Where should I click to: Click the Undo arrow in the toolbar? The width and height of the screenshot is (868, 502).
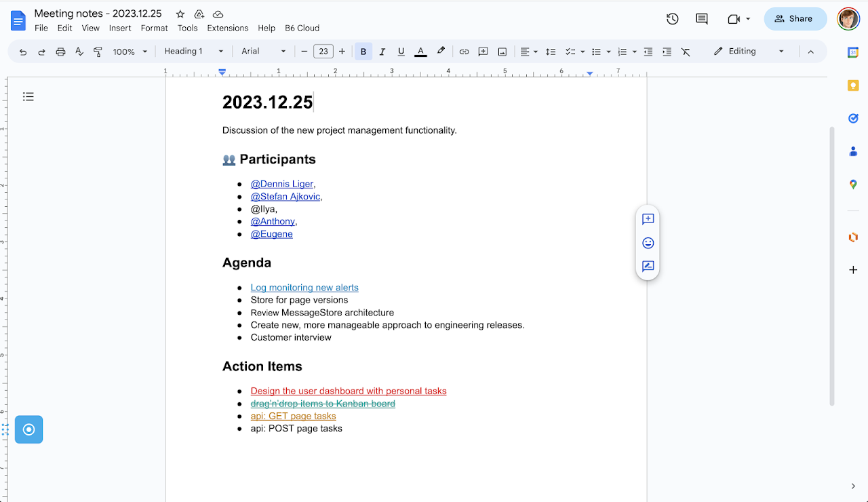[x=23, y=52]
